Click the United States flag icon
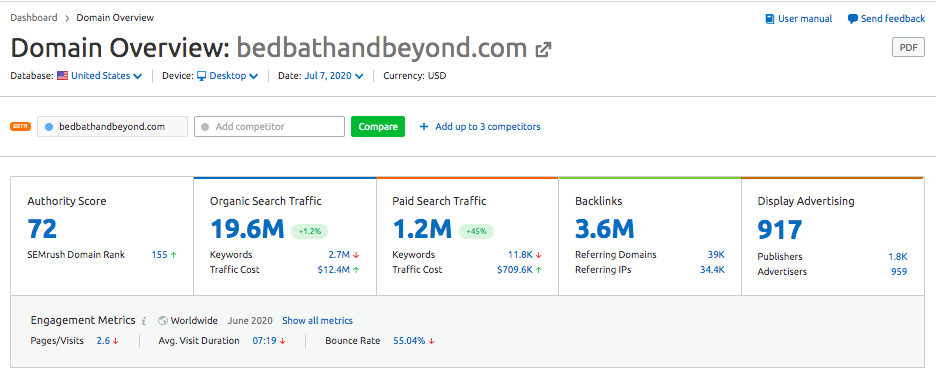The height and width of the screenshot is (369, 936). coord(63,76)
